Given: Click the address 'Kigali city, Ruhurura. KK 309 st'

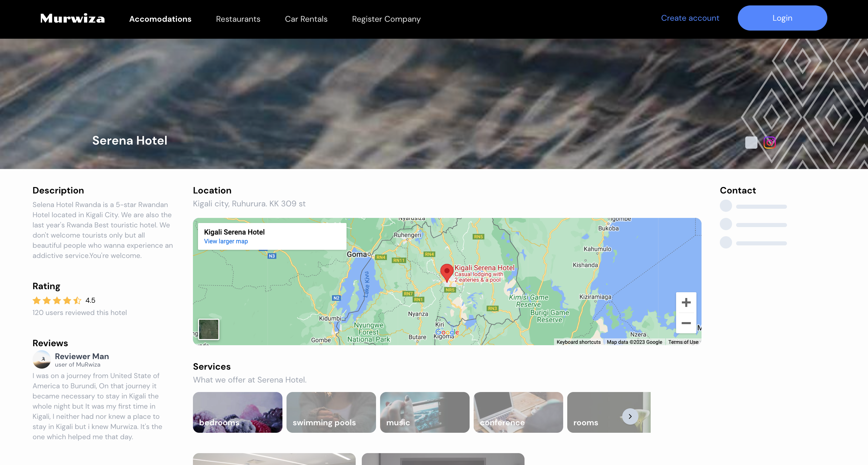Looking at the screenshot, I should pyautogui.click(x=249, y=204).
